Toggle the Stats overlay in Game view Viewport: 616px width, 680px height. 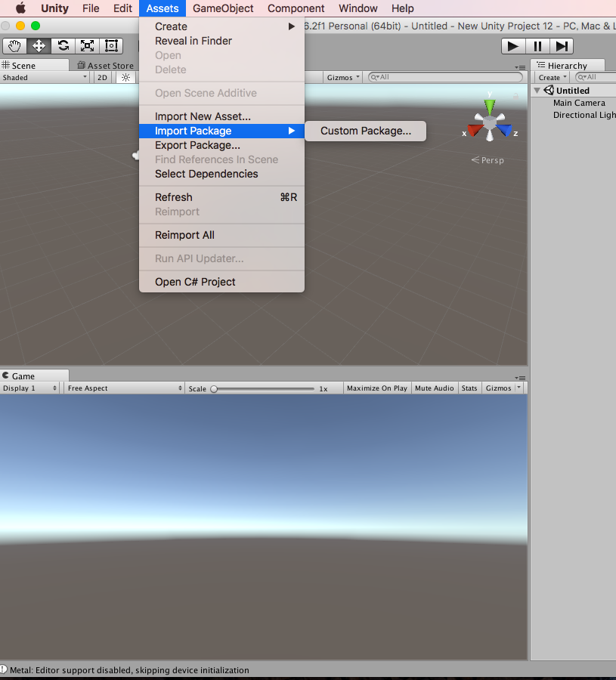469,388
